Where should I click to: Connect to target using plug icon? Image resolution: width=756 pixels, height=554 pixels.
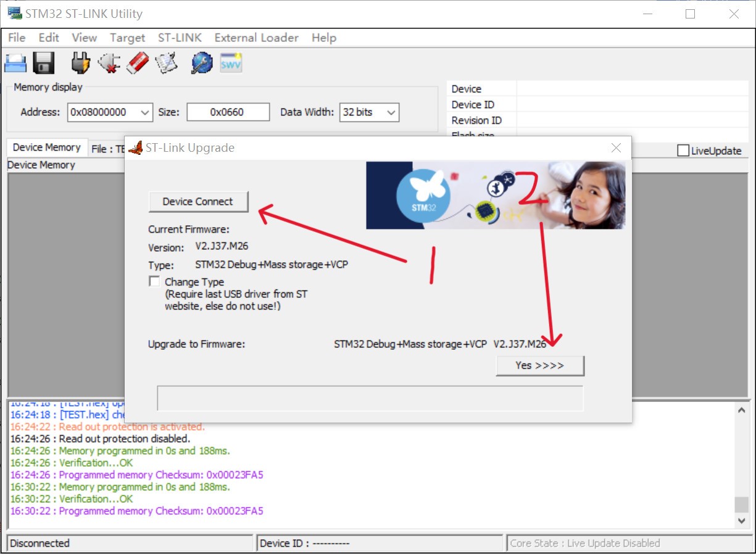pyautogui.click(x=80, y=62)
